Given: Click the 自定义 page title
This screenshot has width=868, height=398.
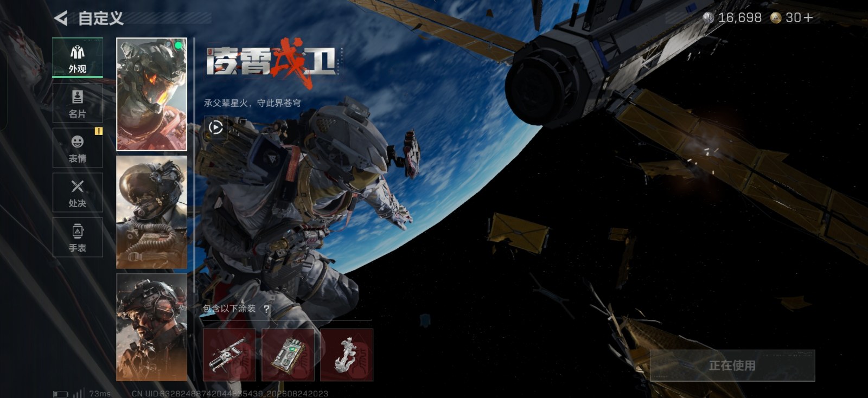Looking at the screenshot, I should [x=101, y=18].
